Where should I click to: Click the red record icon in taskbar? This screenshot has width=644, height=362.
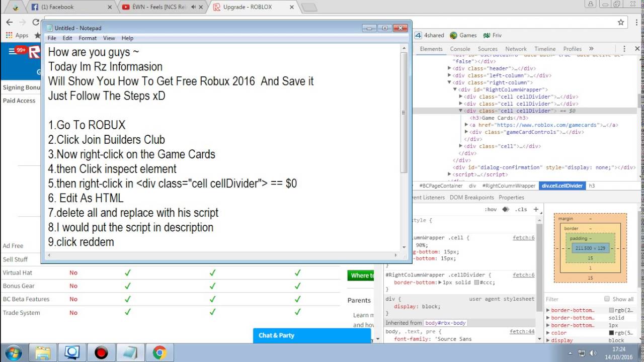pos(102,352)
